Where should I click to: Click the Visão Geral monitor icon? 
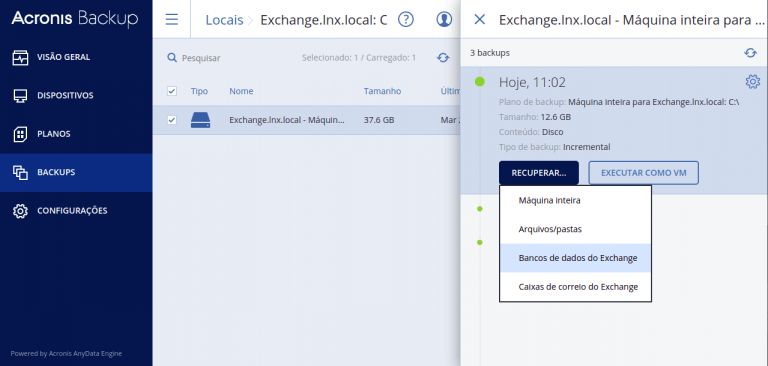click(20, 57)
